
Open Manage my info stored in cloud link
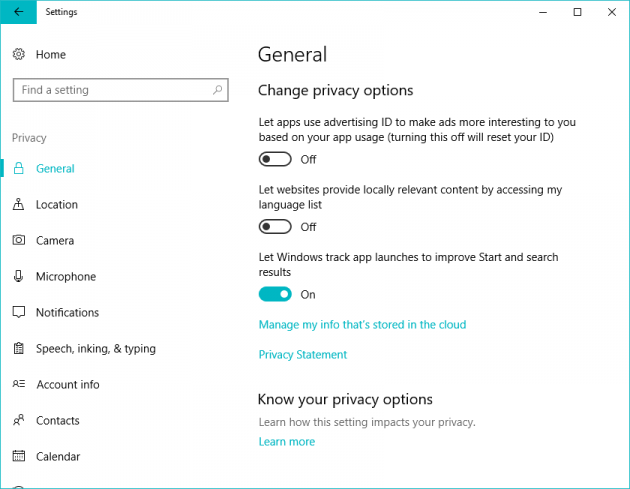point(362,325)
